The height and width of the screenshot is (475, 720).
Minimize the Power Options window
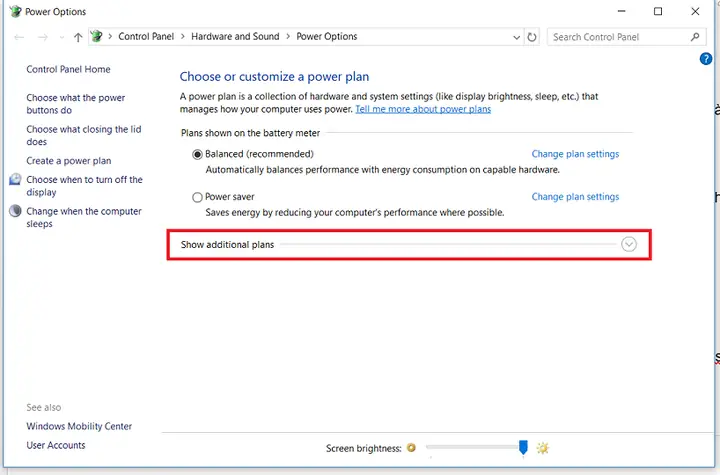click(621, 11)
